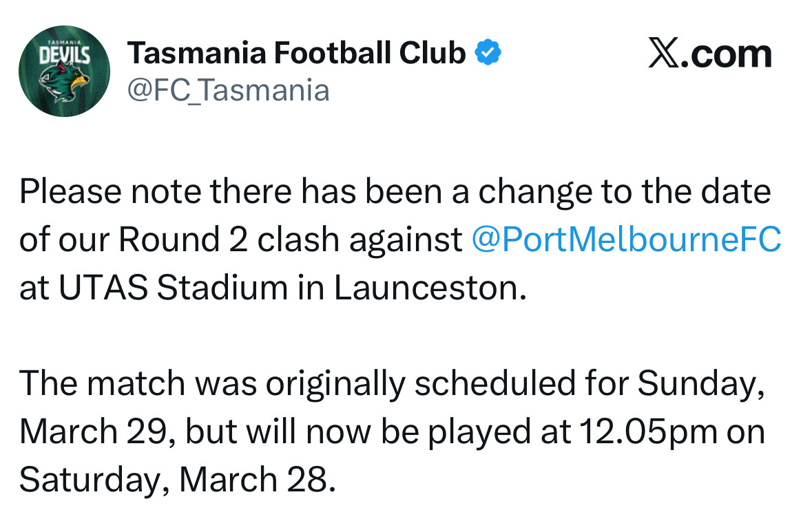
Task: Click the Tasmania Devils profile avatar
Action: click(x=64, y=71)
